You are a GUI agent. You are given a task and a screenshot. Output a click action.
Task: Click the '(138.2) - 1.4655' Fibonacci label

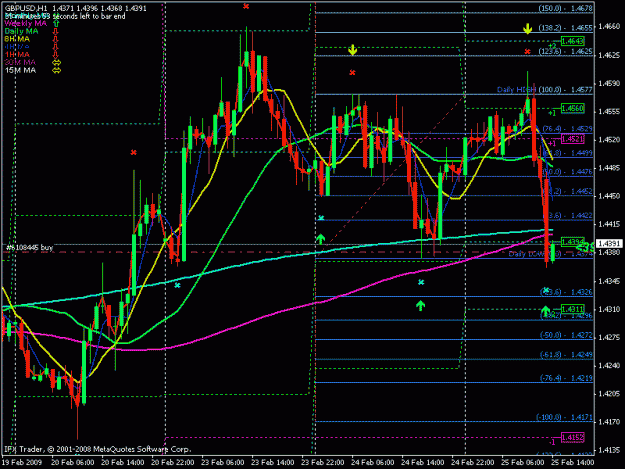point(565,28)
